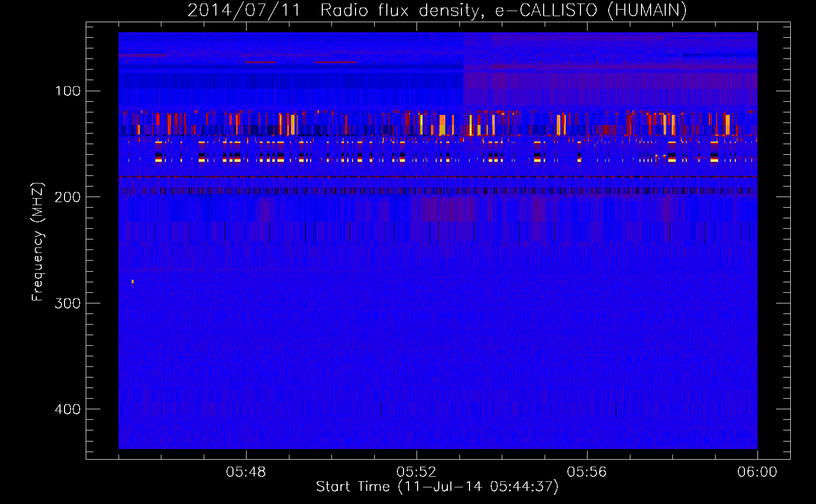Click the 05:52 time tick label
This screenshot has width=816, height=504.
point(417,472)
